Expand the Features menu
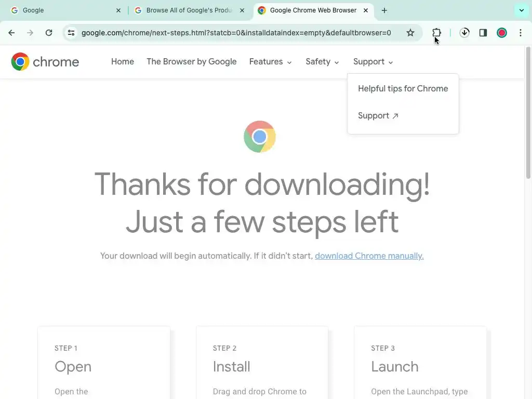The height and width of the screenshot is (399, 532). tap(270, 61)
